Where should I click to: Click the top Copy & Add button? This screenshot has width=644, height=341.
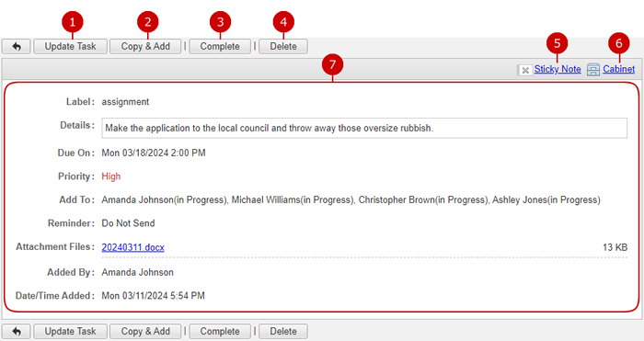[x=145, y=46]
